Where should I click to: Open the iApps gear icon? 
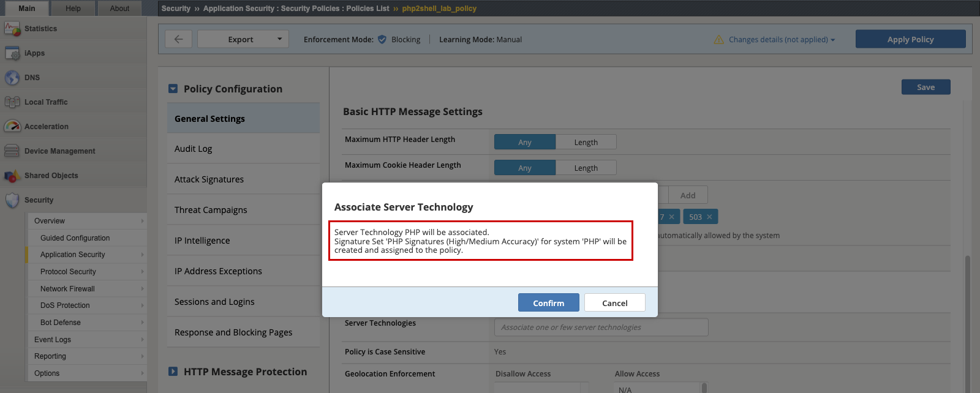[12, 53]
